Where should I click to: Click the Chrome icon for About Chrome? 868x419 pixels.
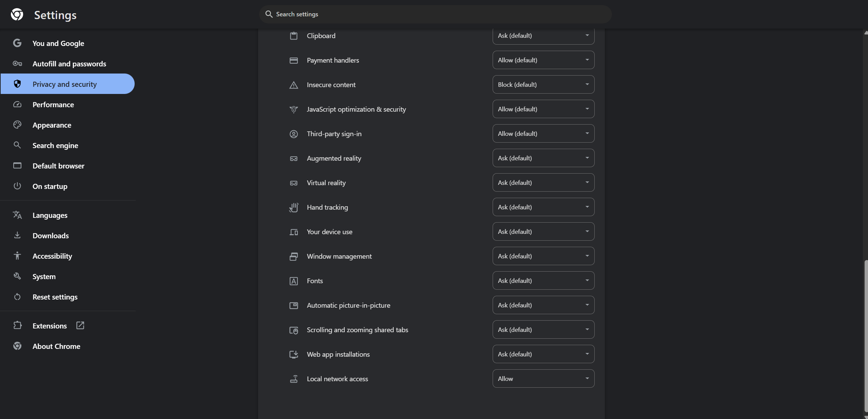click(17, 346)
